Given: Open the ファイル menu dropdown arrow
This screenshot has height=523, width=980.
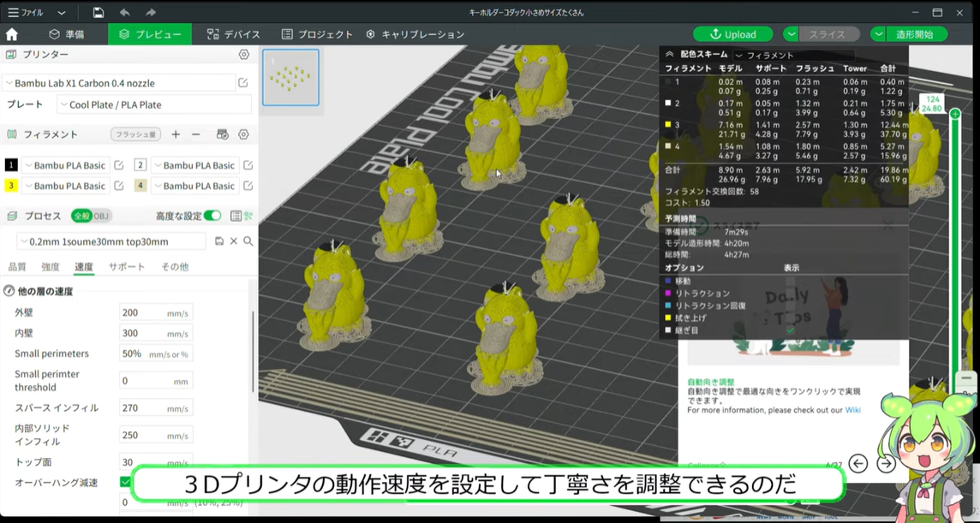Looking at the screenshot, I should (62, 13).
